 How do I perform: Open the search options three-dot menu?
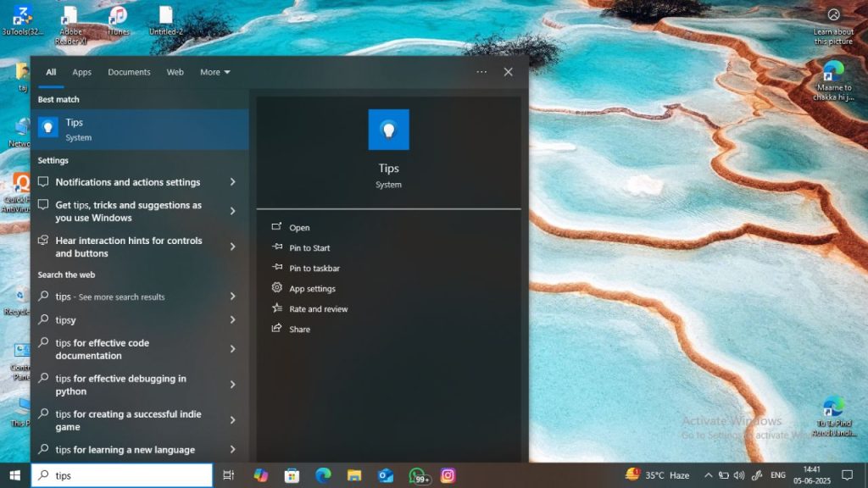point(481,72)
